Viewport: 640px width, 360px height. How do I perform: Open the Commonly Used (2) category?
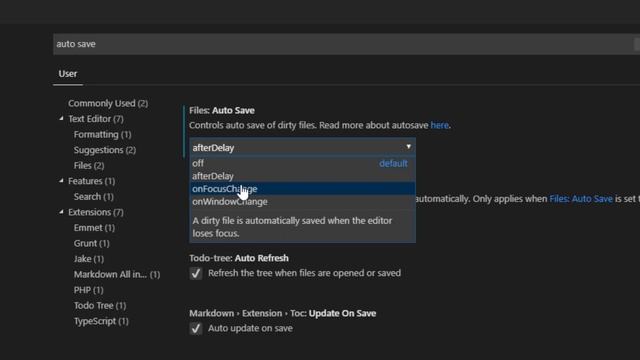point(108,103)
